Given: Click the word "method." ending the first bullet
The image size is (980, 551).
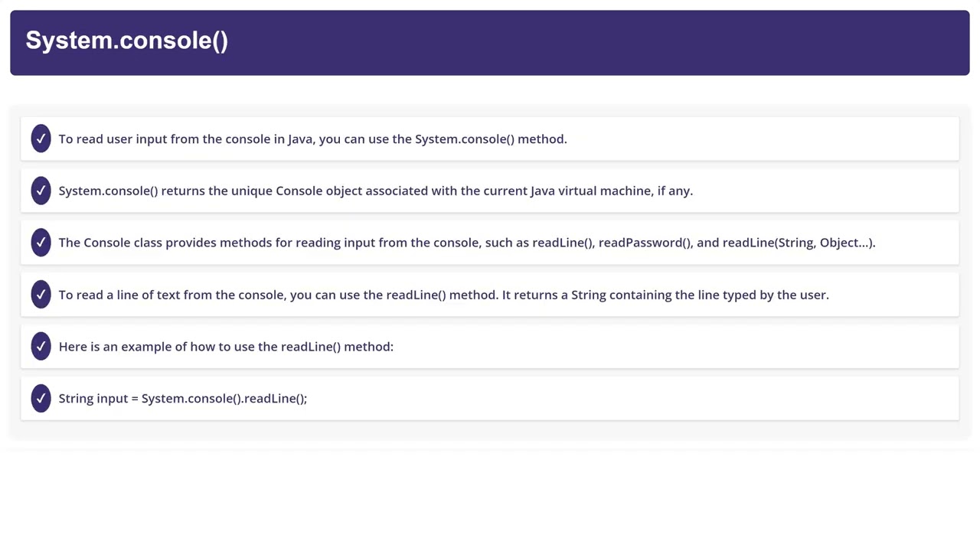Looking at the screenshot, I should 542,139.
